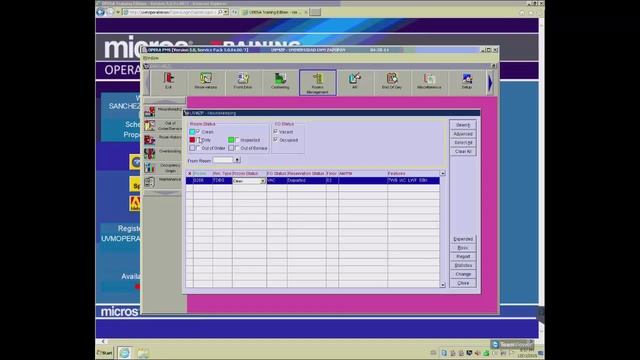Click the Change button
This screenshot has width=640, height=360.
(463, 274)
